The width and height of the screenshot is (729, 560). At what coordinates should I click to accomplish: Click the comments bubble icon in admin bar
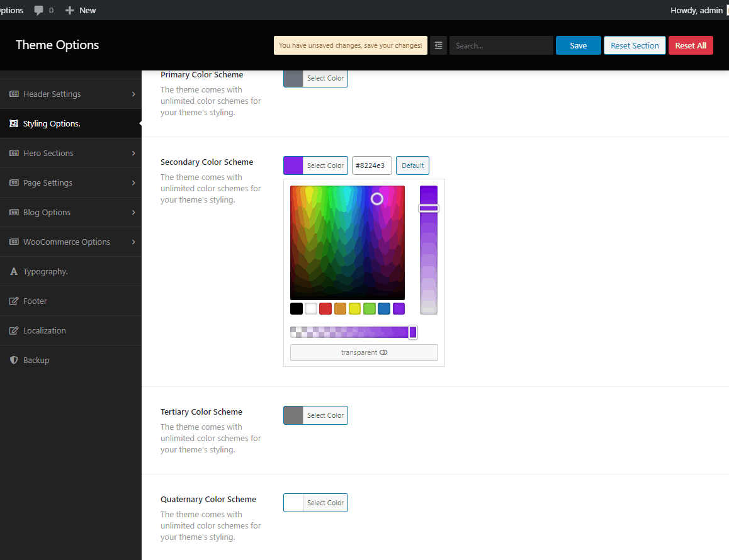pyautogui.click(x=38, y=10)
